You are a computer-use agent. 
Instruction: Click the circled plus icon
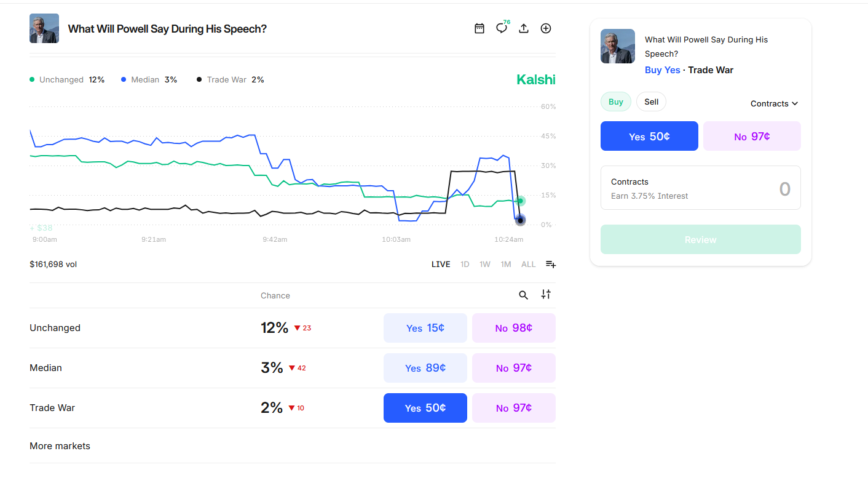tap(546, 28)
